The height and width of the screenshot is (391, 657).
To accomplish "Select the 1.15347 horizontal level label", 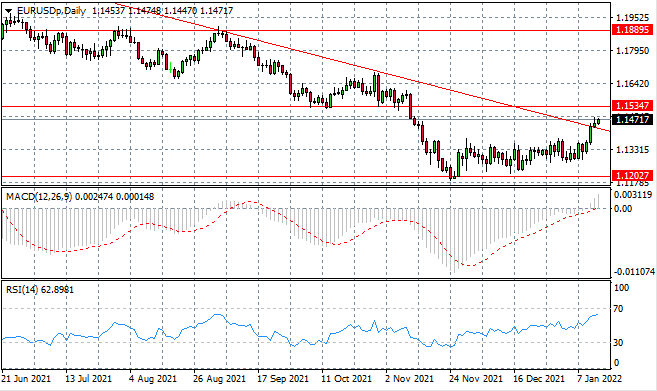I will pyautogui.click(x=632, y=106).
